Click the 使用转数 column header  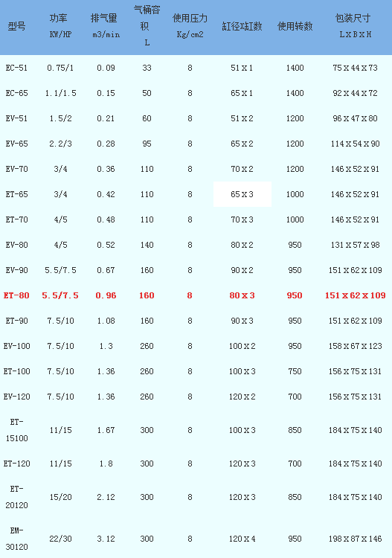295,26
